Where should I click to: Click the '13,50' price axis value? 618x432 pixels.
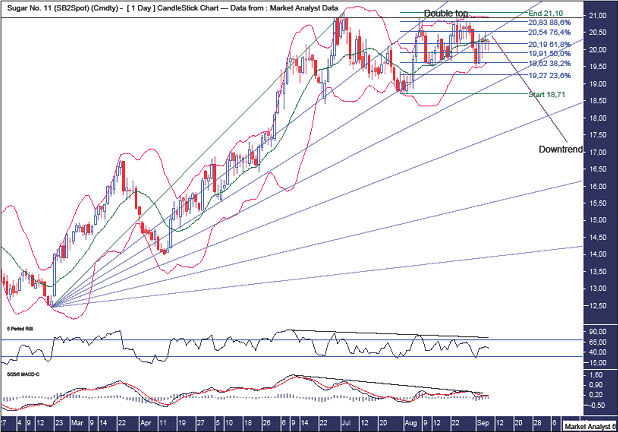598,271
